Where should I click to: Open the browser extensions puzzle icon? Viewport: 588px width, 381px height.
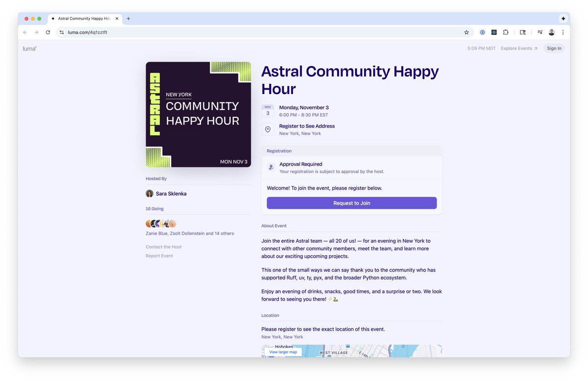pyautogui.click(x=506, y=32)
